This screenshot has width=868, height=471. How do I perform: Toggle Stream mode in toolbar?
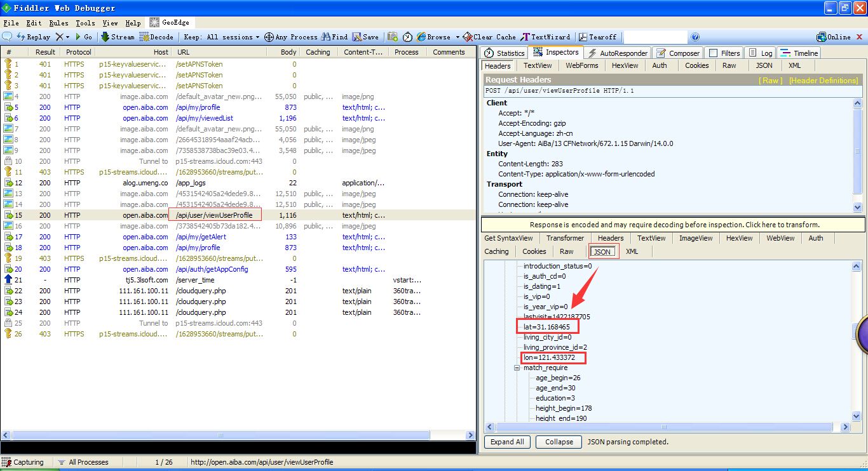pyautogui.click(x=118, y=37)
